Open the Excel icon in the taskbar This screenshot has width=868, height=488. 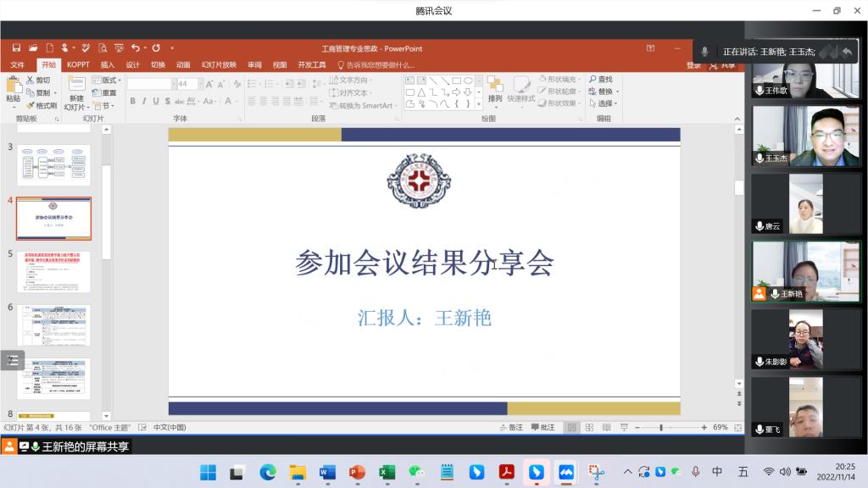coord(387,472)
